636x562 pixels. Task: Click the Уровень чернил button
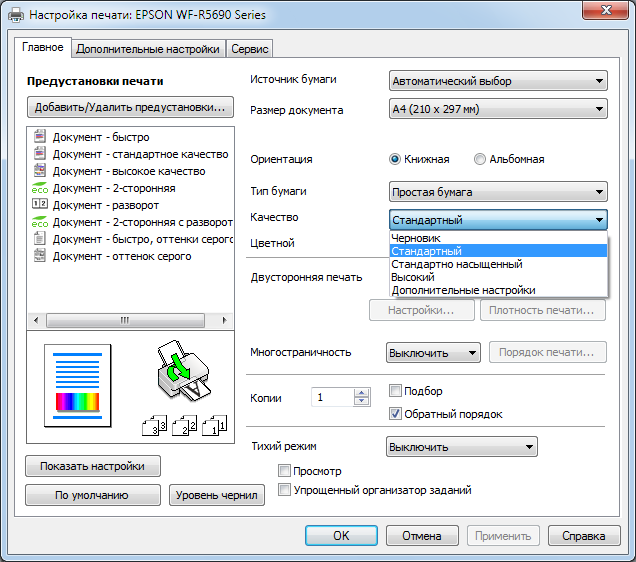[217, 495]
